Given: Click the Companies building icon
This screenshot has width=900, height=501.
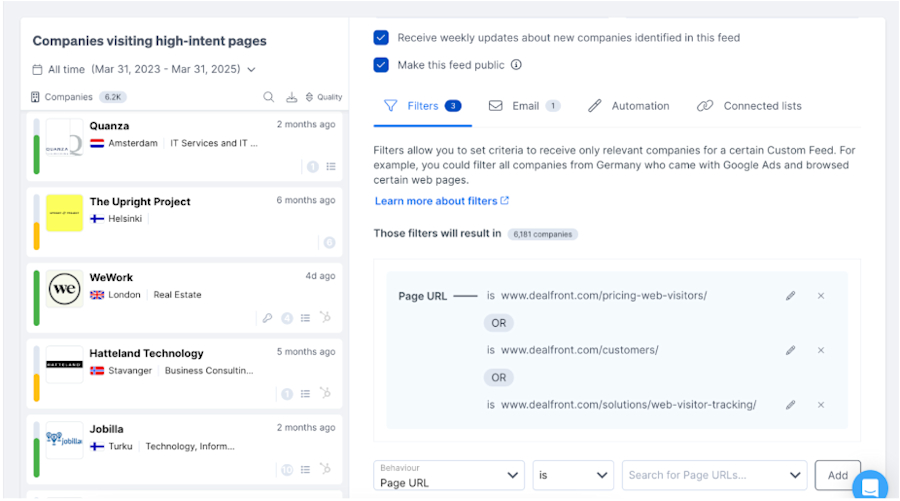Looking at the screenshot, I should (35, 97).
